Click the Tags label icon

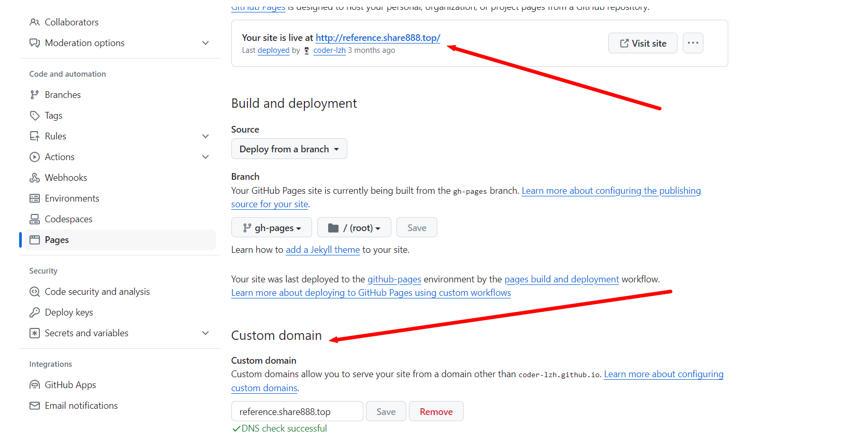pyautogui.click(x=35, y=116)
